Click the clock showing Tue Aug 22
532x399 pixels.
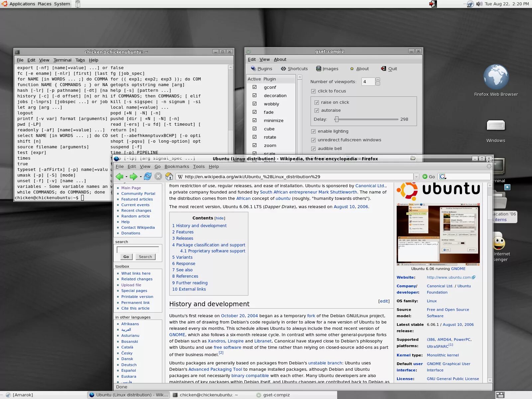506,4
